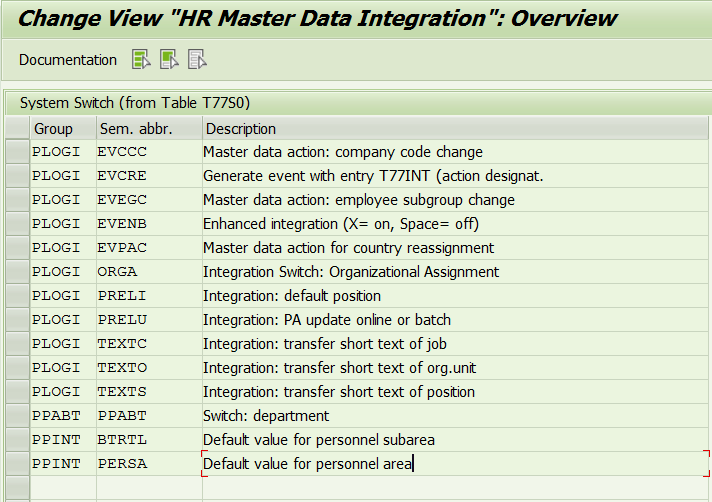Select the row selector for ORGA

18,271
